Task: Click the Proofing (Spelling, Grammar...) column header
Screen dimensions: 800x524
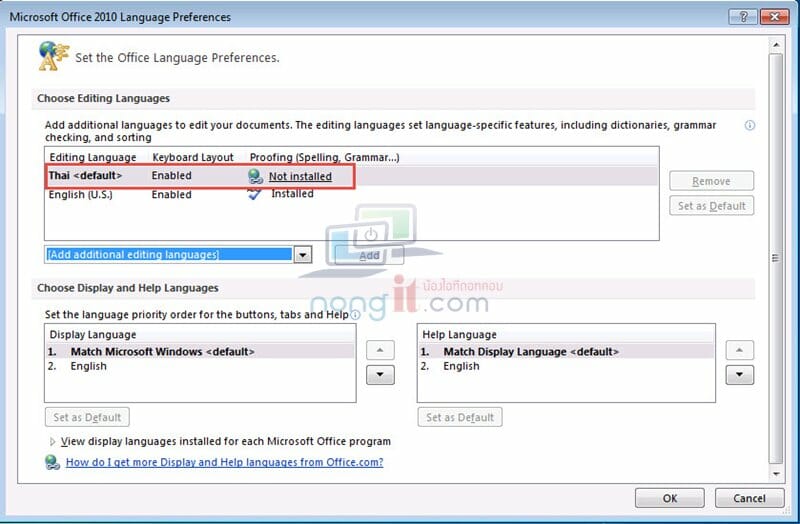Action: (324, 157)
